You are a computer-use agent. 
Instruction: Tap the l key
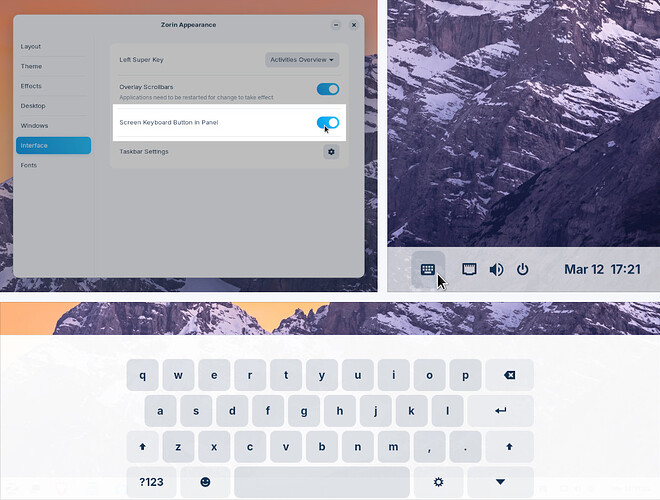[447, 411]
